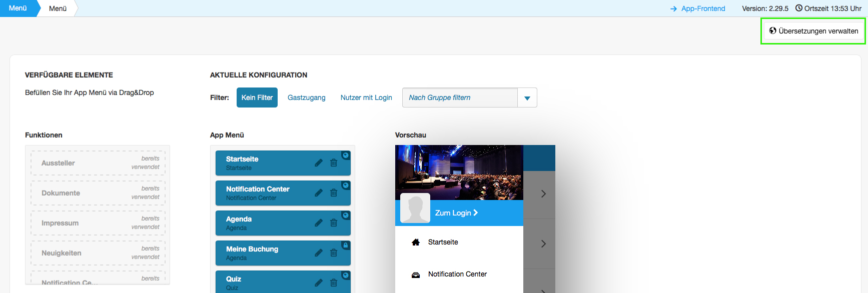The width and height of the screenshot is (868, 293).
Task: Select the Dokumente function element
Action: (x=98, y=193)
